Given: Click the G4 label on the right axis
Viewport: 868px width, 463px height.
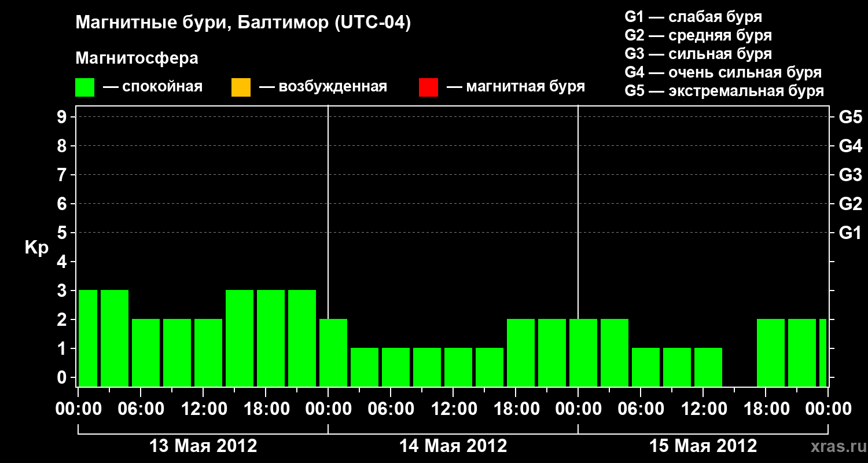Looking at the screenshot, I should pyautogui.click(x=851, y=146).
